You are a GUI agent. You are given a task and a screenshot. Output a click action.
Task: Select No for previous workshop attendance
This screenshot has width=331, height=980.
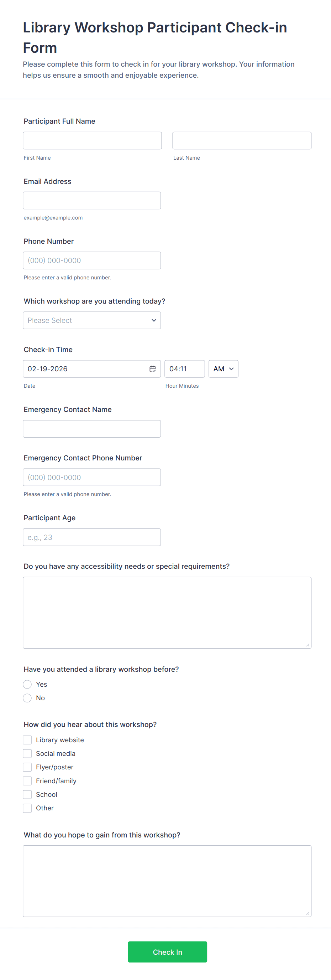tap(27, 698)
